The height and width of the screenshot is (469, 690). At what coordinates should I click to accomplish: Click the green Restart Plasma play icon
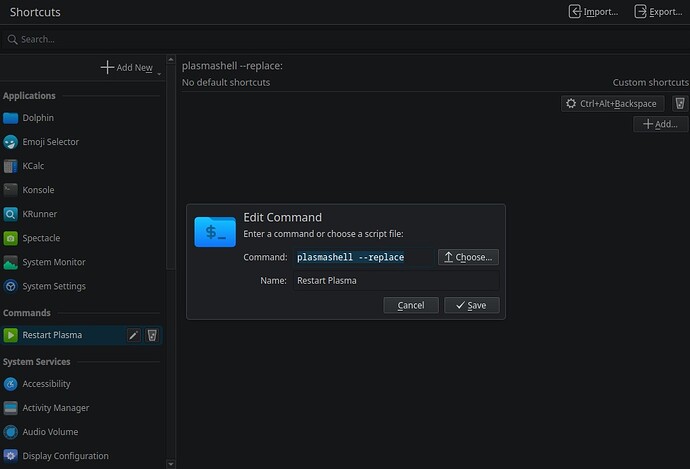pos(11,335)
